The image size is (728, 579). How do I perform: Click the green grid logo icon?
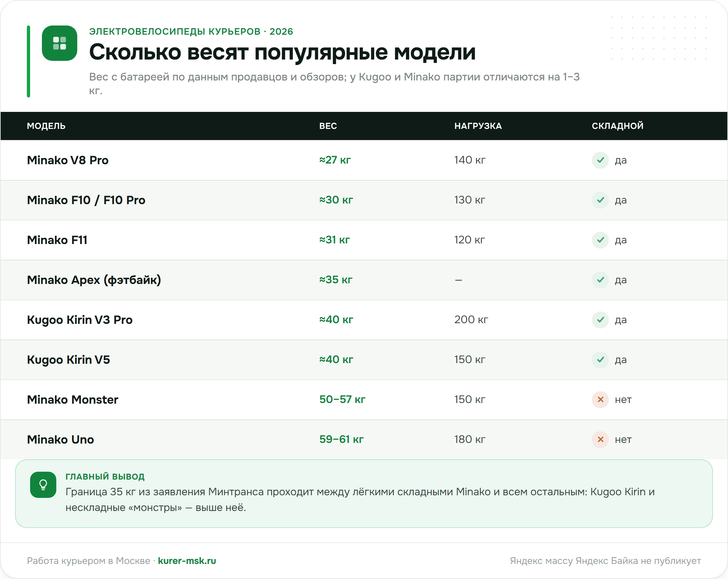(60, 43)
